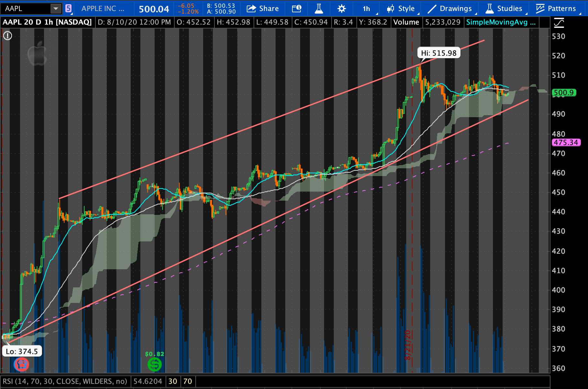Image resolution: width=588 pixels, height=389 pixels.
Task: Click the drawing set icon above price axis
Action: click(559, 23)
